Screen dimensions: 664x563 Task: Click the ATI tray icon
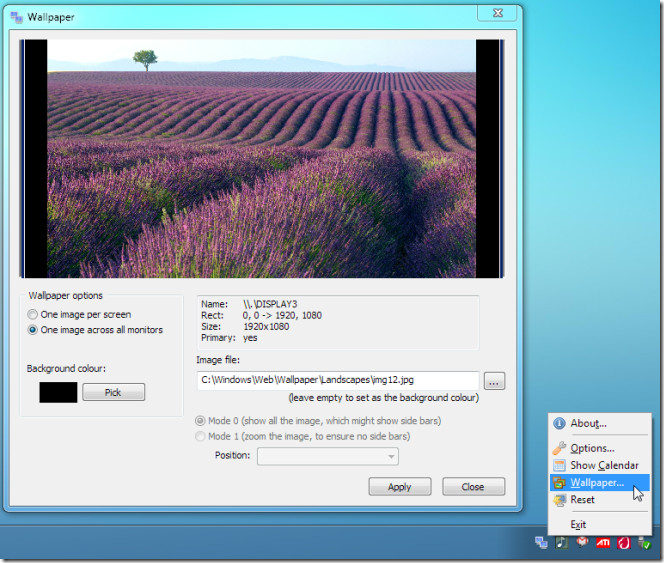603,543
